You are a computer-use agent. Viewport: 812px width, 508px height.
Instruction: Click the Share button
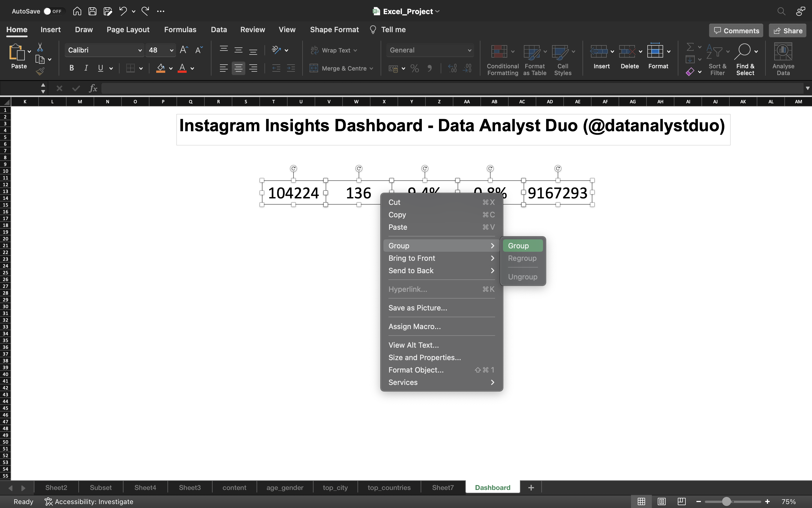pos(787,30)
